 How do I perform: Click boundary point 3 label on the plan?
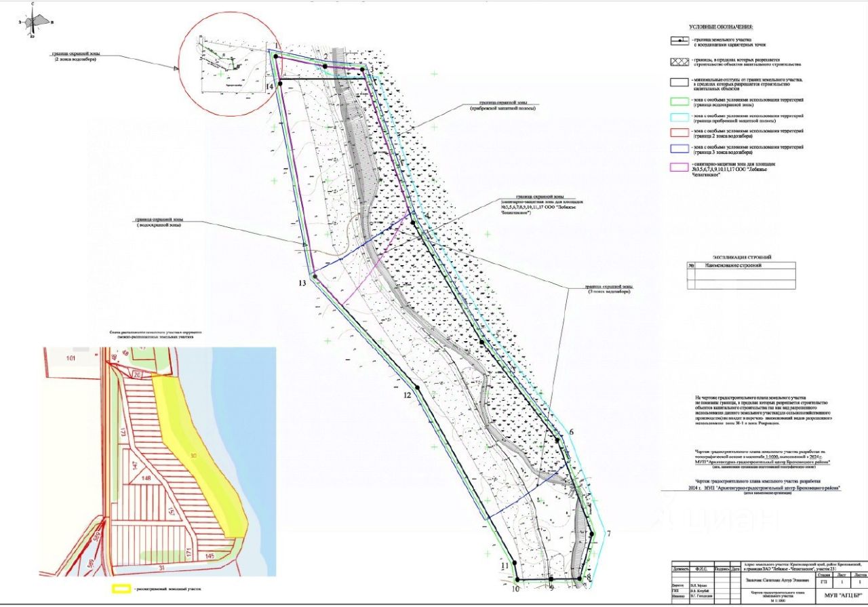[371, 69]
